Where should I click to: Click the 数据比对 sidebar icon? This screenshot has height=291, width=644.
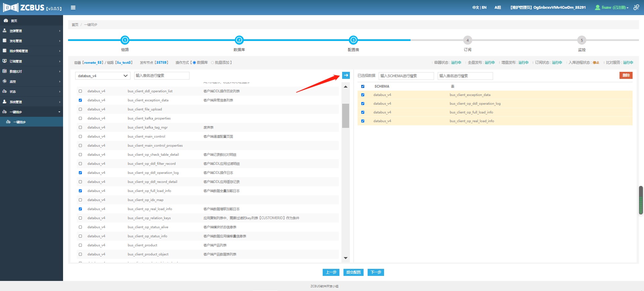[x=5, y=71]
